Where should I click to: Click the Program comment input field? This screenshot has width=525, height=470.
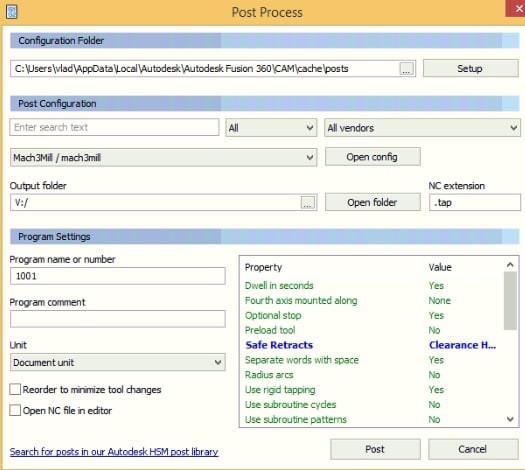click(118, 319)
